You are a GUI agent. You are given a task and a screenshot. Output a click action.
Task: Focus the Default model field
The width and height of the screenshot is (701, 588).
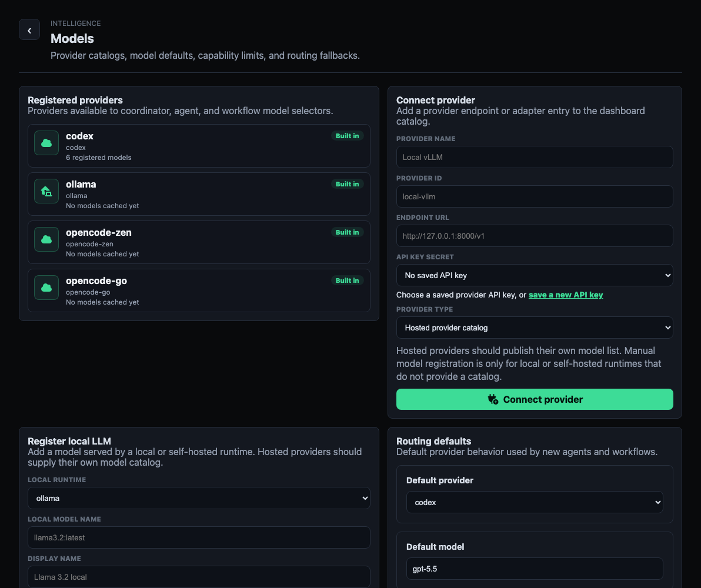535,569
